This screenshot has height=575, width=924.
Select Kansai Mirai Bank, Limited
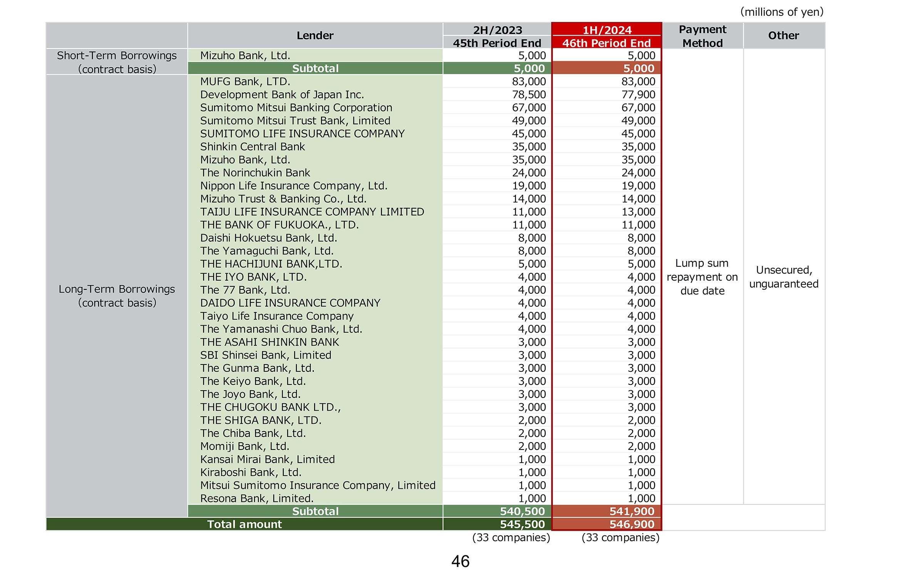[x=267, y=460]
